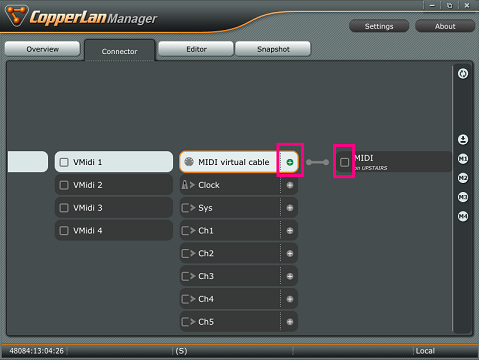Open Settings
The height and width of the screenshot is (360, 479).
379,26
